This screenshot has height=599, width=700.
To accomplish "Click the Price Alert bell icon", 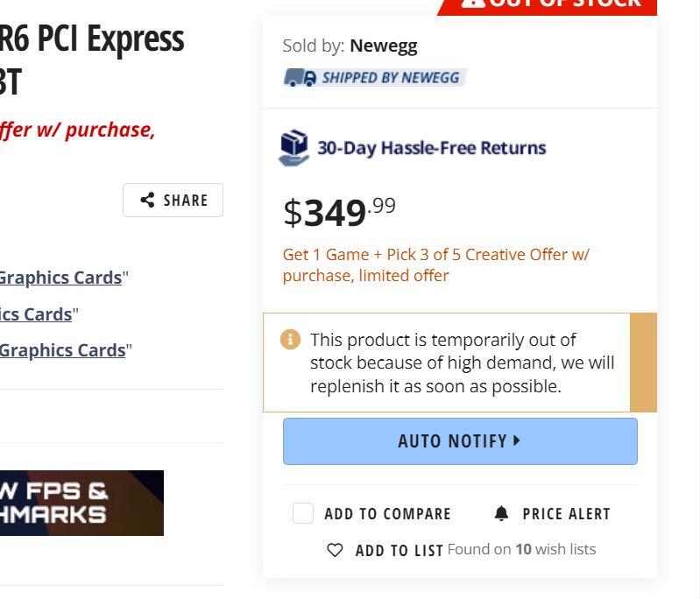I will point(501,513).
